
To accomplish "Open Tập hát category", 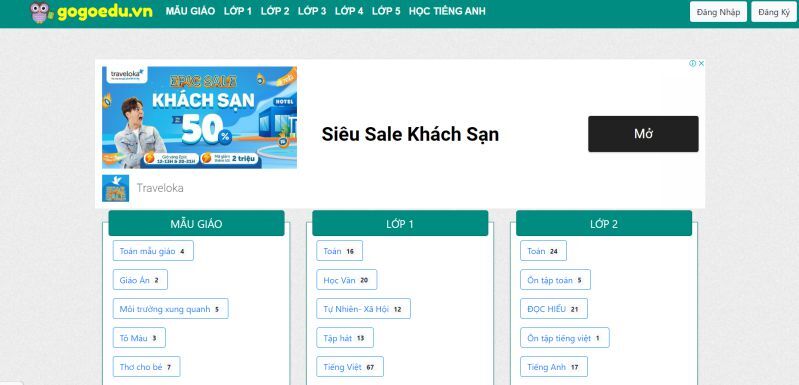I will coord(345,338).
